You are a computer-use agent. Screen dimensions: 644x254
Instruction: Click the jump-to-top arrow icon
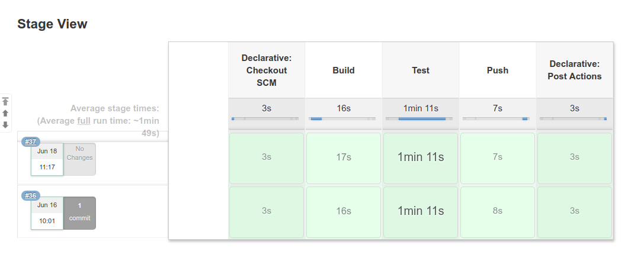[5, 101]
